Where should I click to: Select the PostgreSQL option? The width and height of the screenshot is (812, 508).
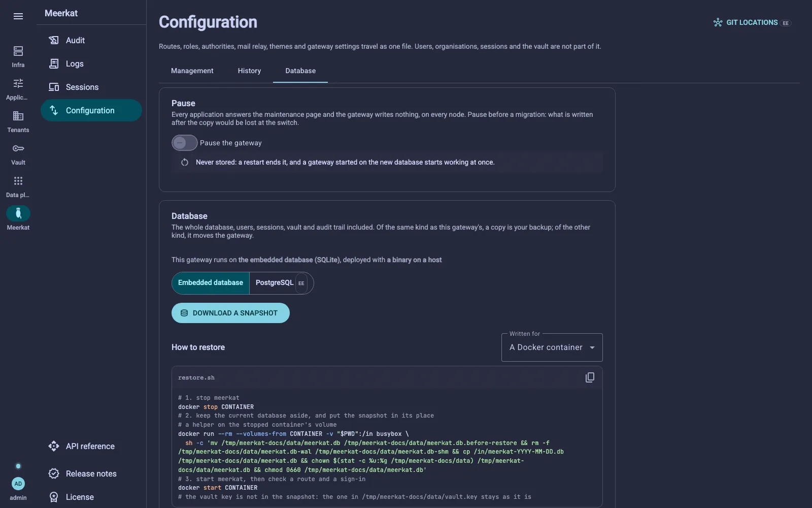tap(281, 283)
